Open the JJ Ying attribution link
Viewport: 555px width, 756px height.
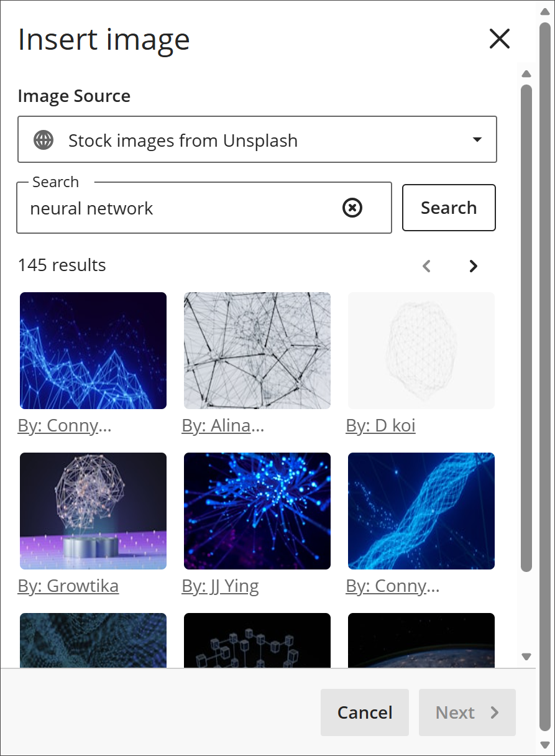pos(220,585)
